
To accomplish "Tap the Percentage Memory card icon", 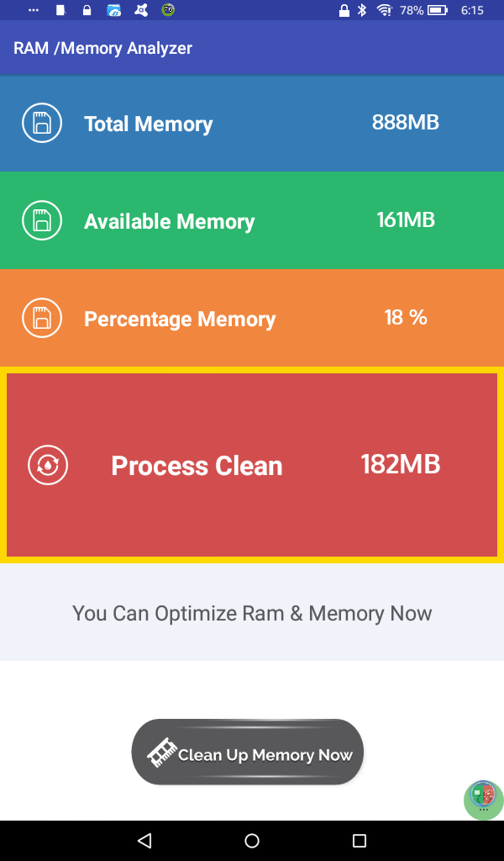I will tap(42, 319).
